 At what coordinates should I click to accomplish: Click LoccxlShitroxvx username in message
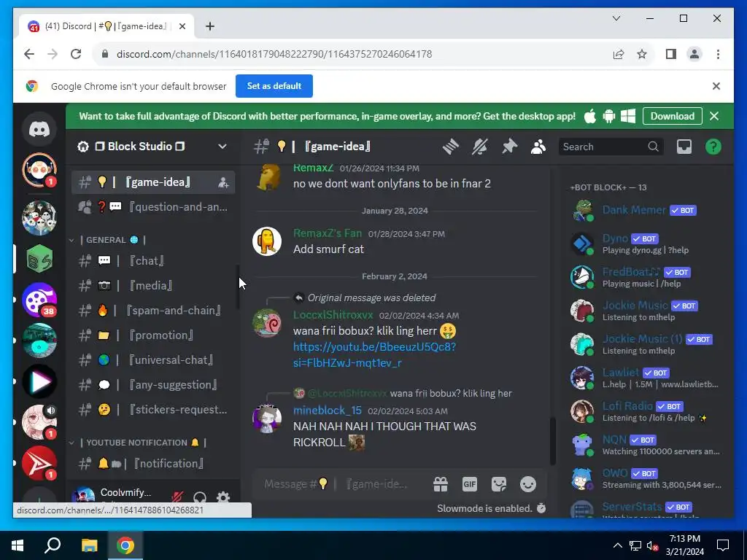coord(333,315)
